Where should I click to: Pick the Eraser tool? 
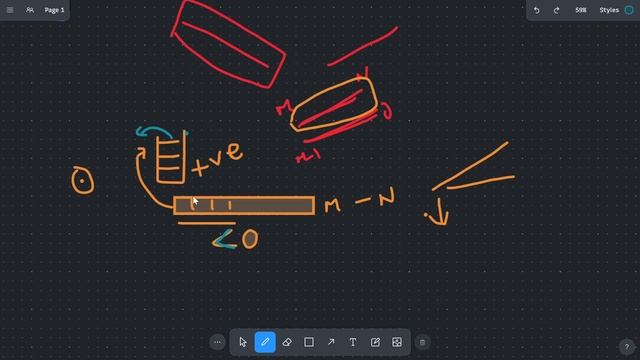[287, 342]
